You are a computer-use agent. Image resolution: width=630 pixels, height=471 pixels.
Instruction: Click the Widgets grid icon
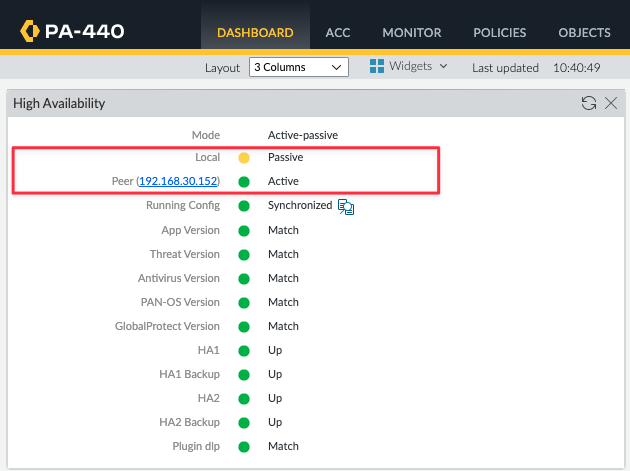(x=376, y=66)
